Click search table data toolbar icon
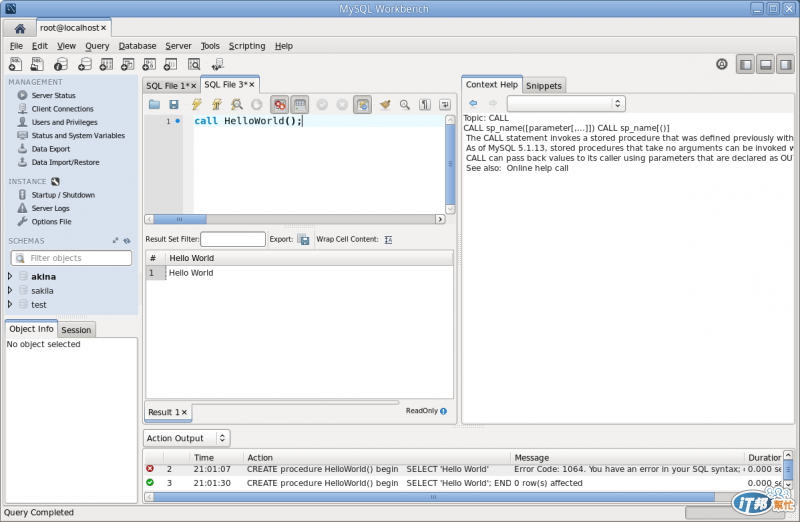Image resolution: width=800 pixels, height=522 pixels. point(194,64)
